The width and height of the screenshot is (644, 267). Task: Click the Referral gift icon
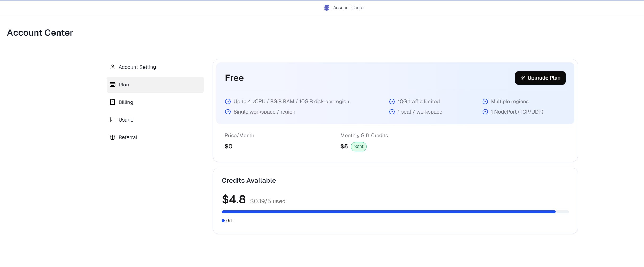(113, 137)
